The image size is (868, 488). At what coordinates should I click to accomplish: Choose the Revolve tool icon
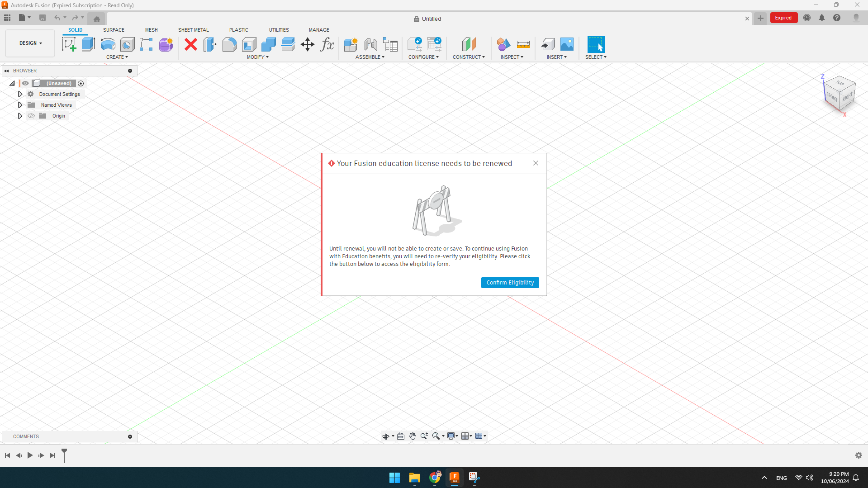(108, 44)
